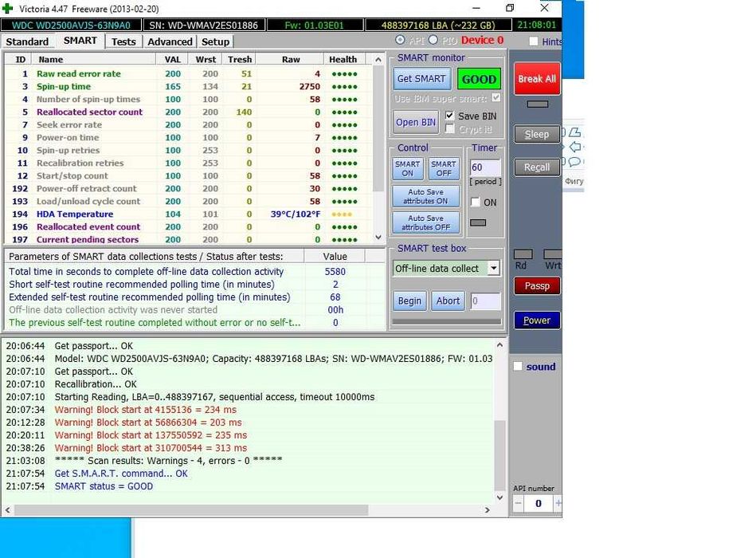
Task: Click the Timer period input field showing 60
Action: coord(485,167)
